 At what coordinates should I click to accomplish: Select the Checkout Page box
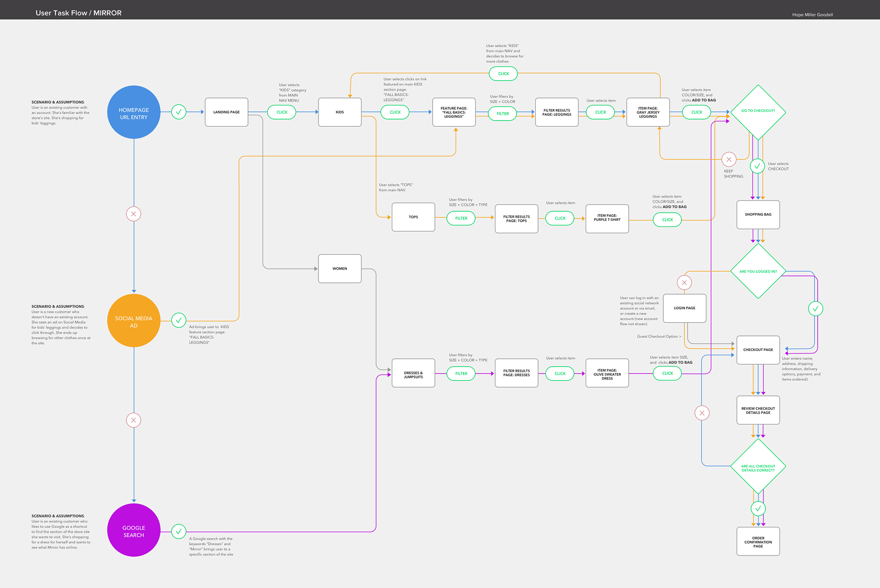tap(758, 350)
